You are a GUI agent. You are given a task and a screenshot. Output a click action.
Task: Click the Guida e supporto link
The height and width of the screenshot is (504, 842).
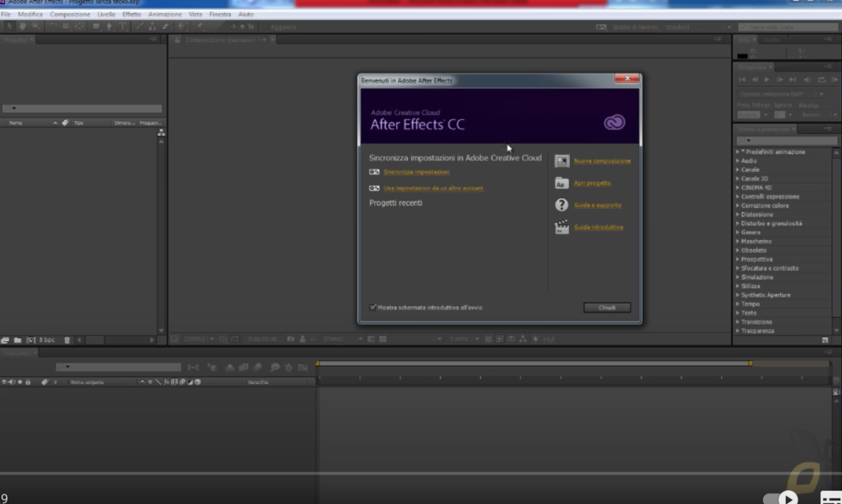(598, 205)
